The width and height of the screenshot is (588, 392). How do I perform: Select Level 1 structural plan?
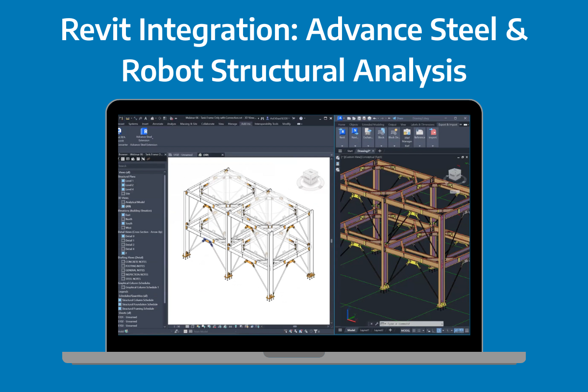point(129,181)
